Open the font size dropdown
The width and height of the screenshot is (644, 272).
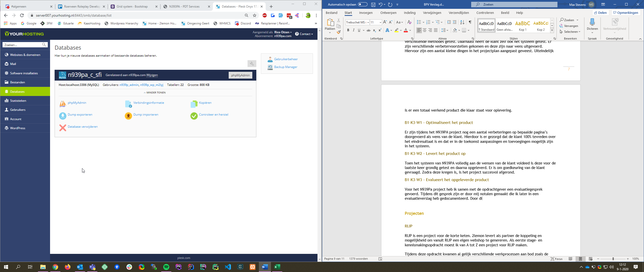380,22
